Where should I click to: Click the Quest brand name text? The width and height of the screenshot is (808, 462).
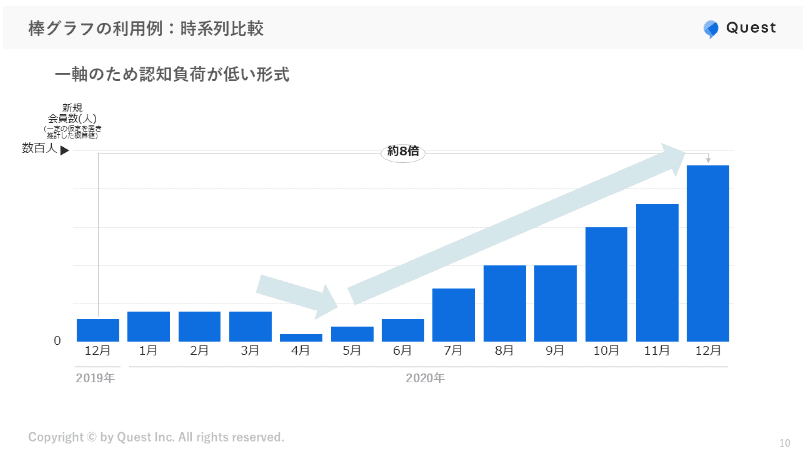pyautogui.click(x=751, y=28)
